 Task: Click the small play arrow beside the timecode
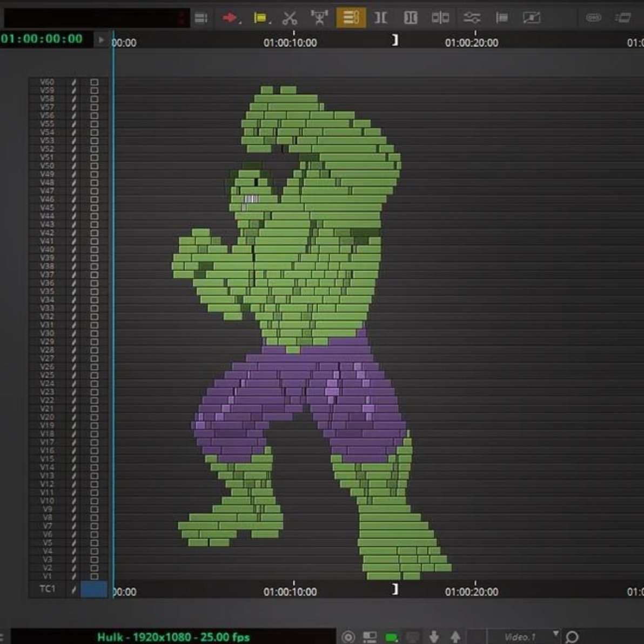pyautogui.click(x=101, y=39)
